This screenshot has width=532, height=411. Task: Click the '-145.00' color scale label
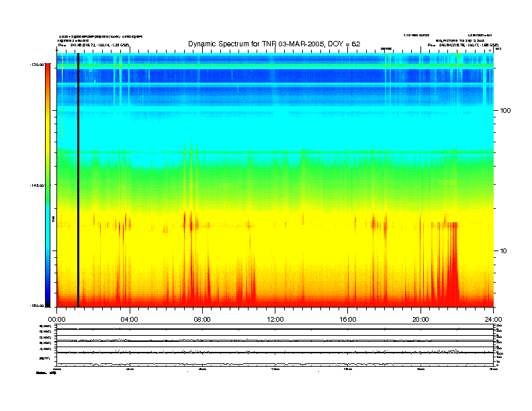37,185
